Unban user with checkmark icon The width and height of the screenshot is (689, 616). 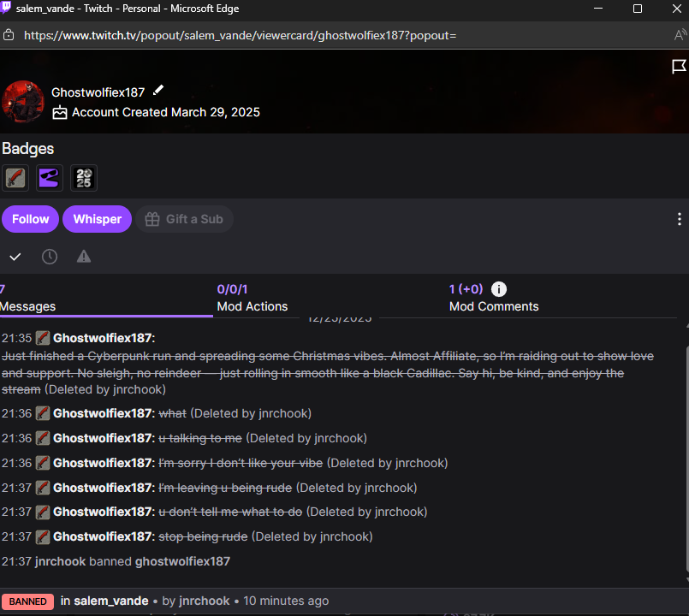15,257
